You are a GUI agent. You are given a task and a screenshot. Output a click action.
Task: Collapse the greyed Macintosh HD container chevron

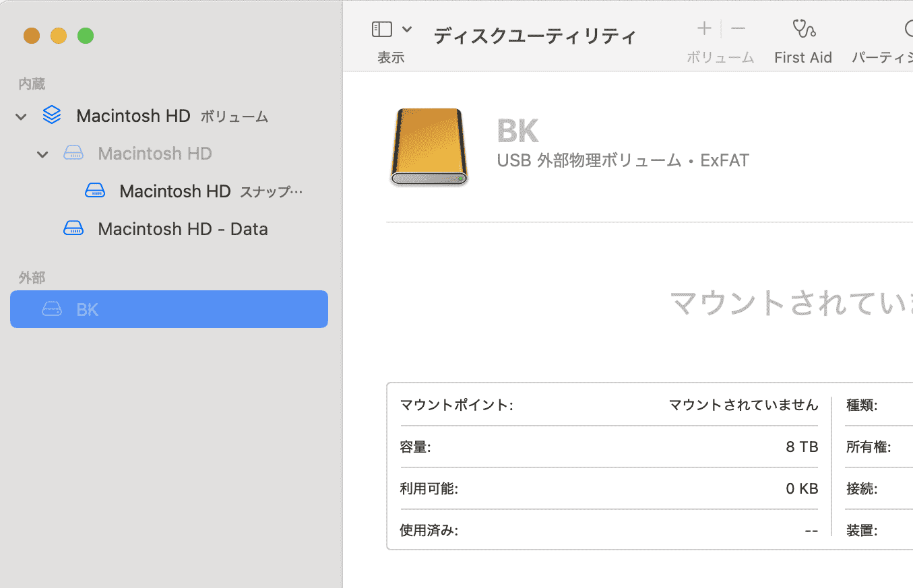tap(43, 154)
